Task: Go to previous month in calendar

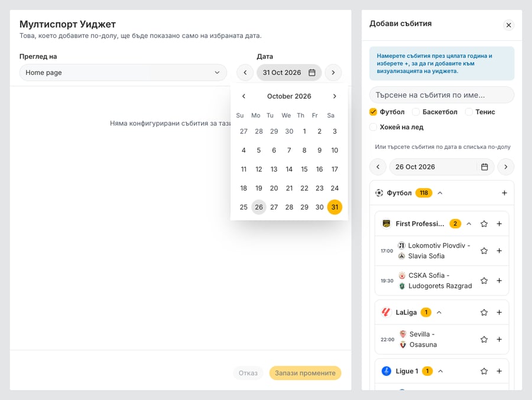Action: 244,96
